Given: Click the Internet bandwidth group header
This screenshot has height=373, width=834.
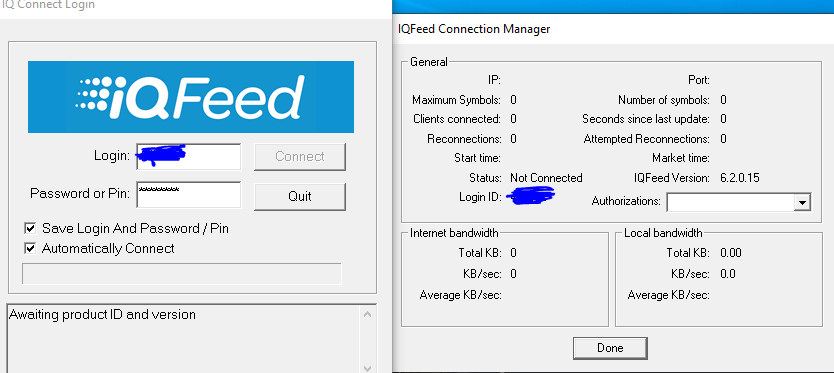Looking at the screenshot, I should [x=454, y=233].
